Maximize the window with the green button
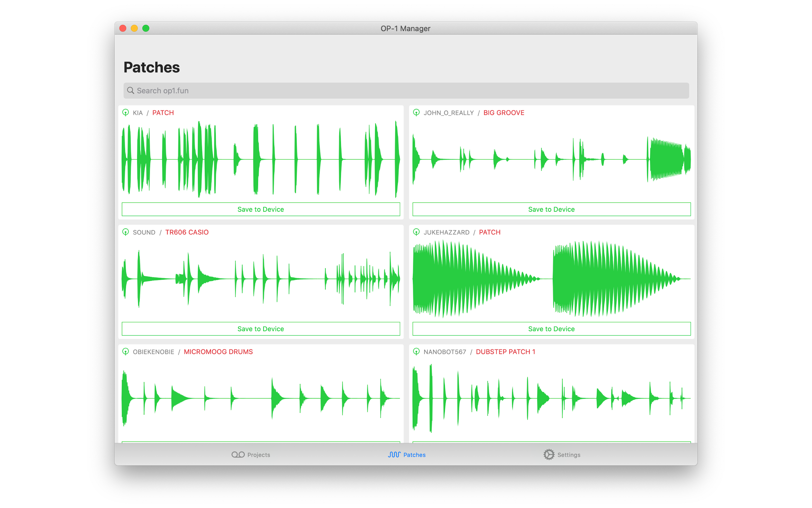The width and height of the screenshot is (812, 508). pyautogui.click(x=146, y=28)
